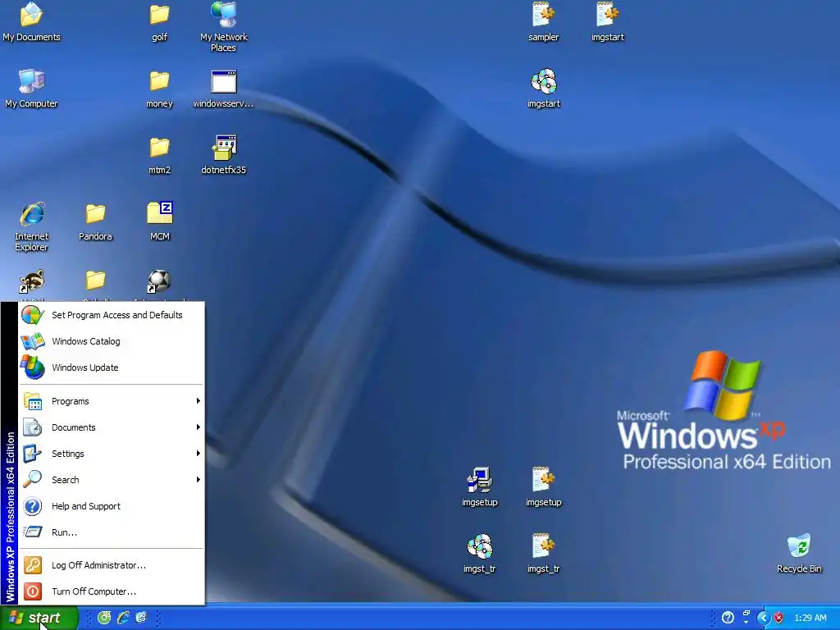Choose Run... from Start menu
840x630 pixels.
coord(112,532)
